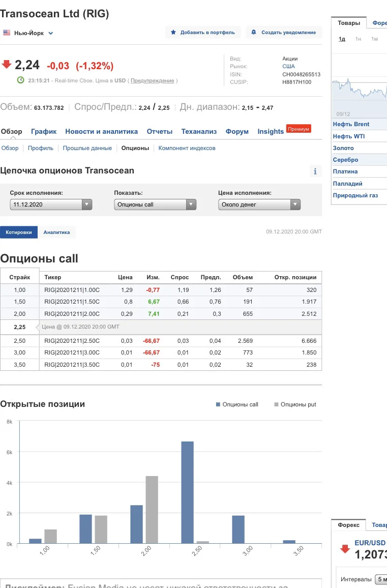The width and height of the screenshot is (387, 588).
Task: Open the Предупреждение link
Action: click(152, 81)
